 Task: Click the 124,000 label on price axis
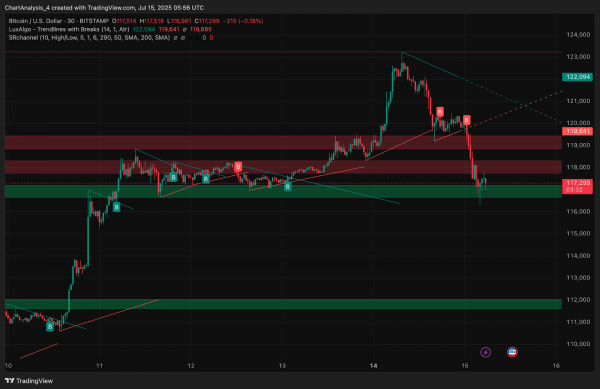click(578, 35)
